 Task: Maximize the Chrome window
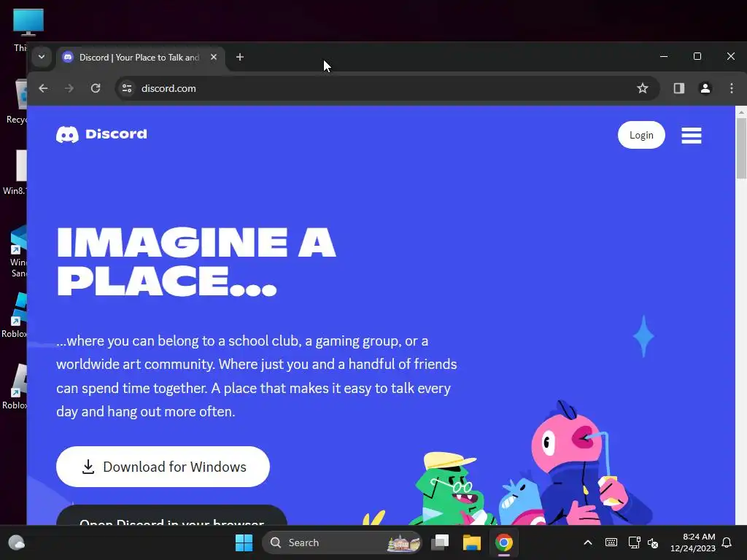tap(697, 57)
